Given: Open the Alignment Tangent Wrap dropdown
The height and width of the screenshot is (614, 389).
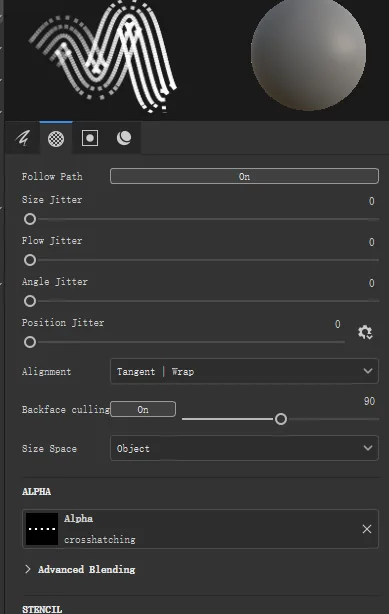Looking at the screenshot, I should pos(244,371).
